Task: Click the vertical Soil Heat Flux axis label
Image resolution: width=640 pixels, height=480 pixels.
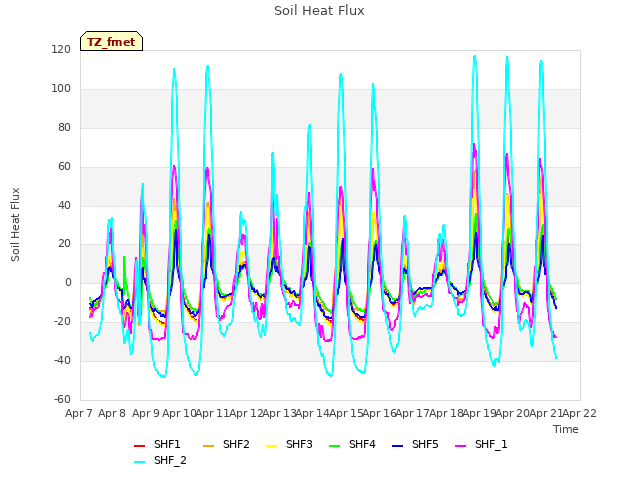Action: [15, 224]
